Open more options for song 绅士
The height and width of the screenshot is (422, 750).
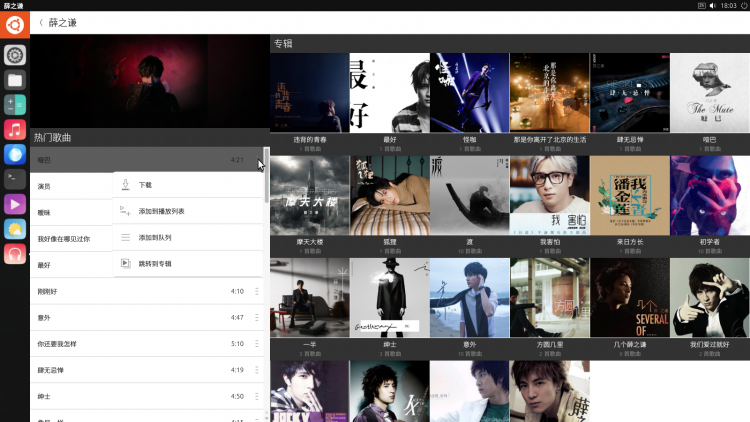pyautogui.click(x=257, y=396)
